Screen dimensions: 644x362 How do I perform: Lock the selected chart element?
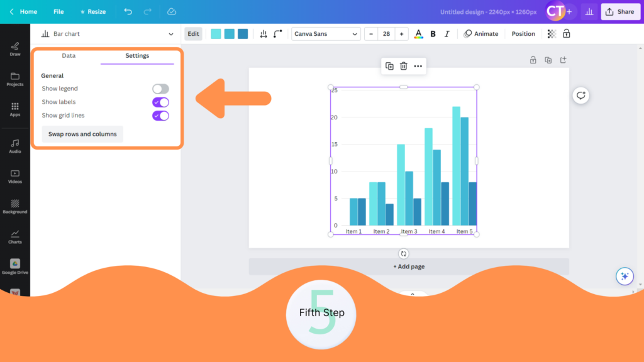click(567, 34)
